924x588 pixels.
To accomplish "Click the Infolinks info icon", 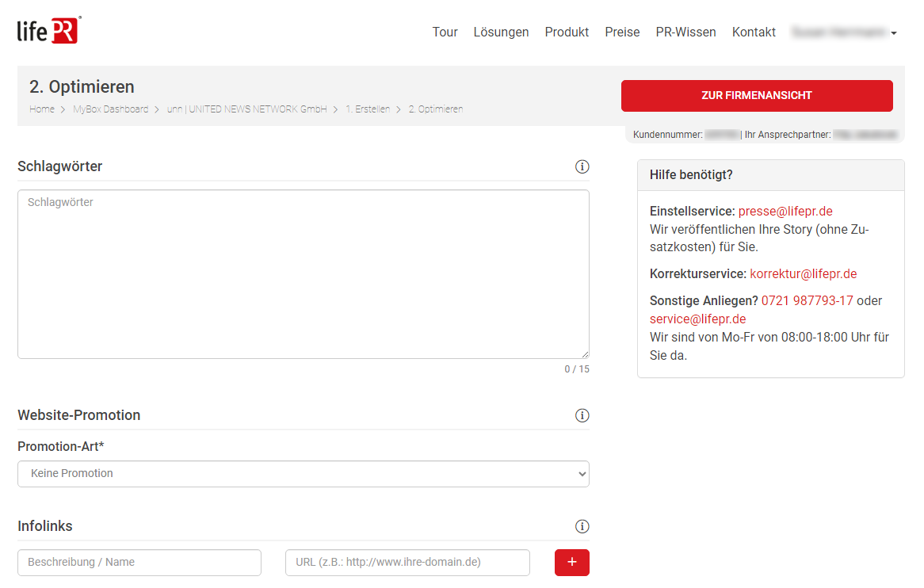I will (x=582, y=526).
